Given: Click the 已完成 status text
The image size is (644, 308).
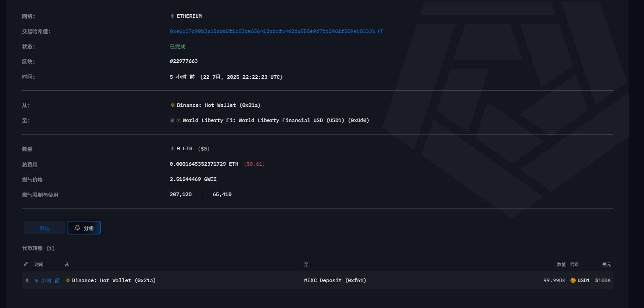Looking at the screenshot, I should pyautogui.click(x=178, y=46).
